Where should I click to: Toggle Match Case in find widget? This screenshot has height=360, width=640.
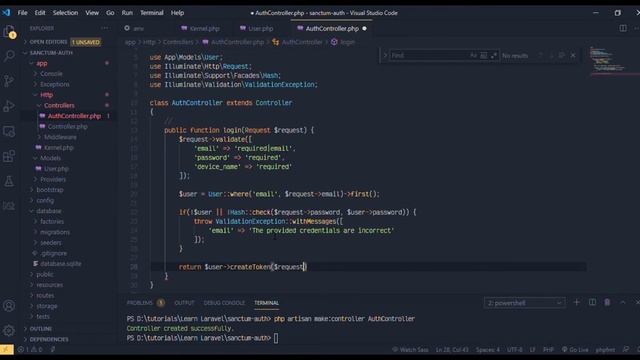473,55
